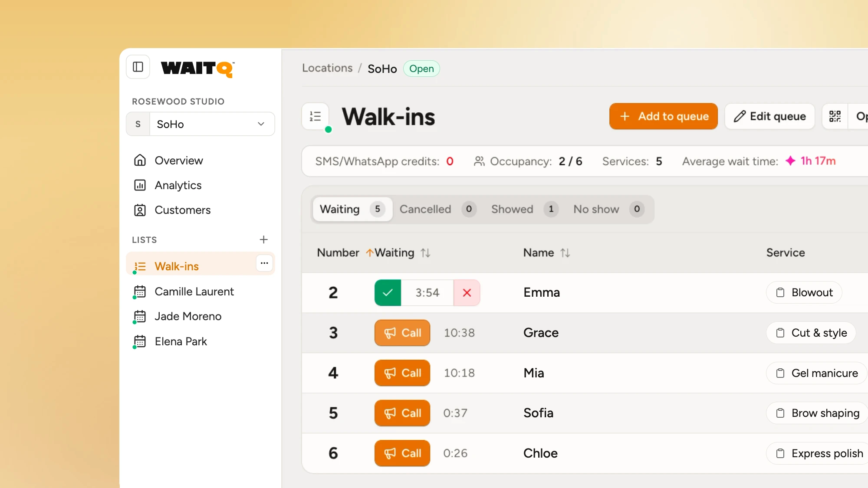The width and height of the screenshot is (868, 488).
Task: Sort by Waiting column arrows
Action: (x=425, y=252)
